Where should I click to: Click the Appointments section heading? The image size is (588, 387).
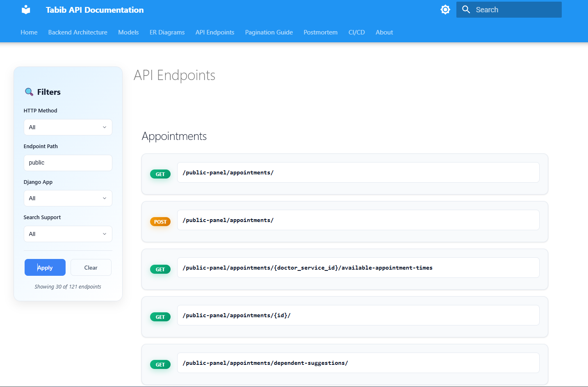[174, 136]
